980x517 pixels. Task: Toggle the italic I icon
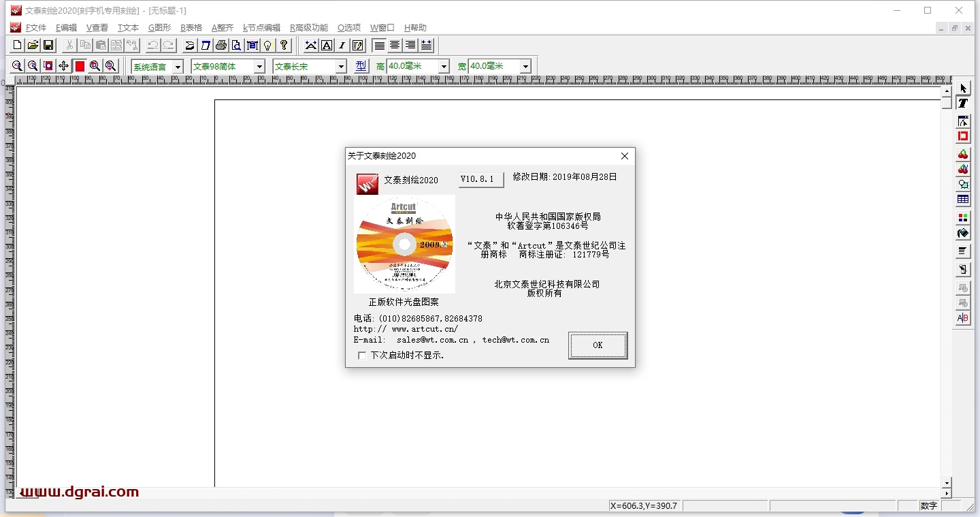pyautogui.click(x=342, y=45)
